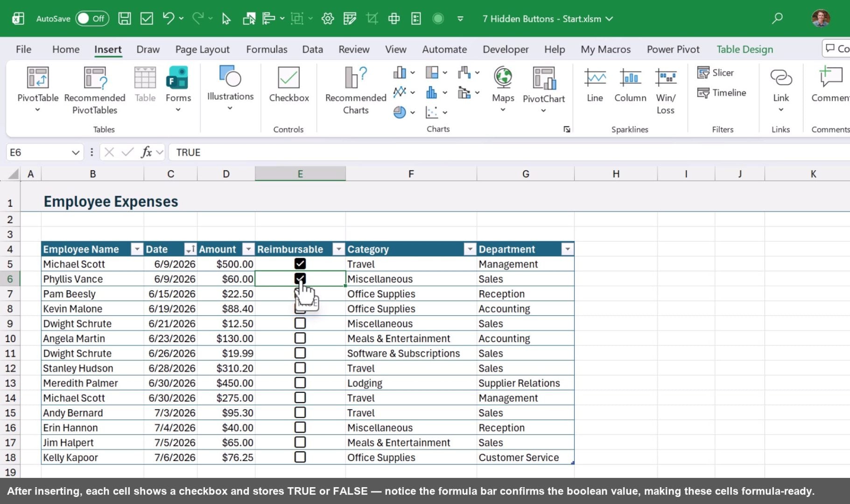The height and width of the screenshot is (504, 850).
Task: Insert a Link
Action: tap(781, 90)
